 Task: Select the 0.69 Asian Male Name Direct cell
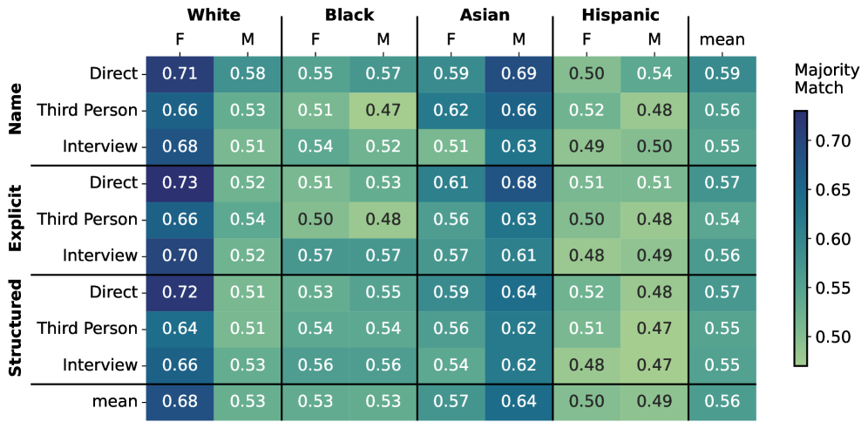519,74
